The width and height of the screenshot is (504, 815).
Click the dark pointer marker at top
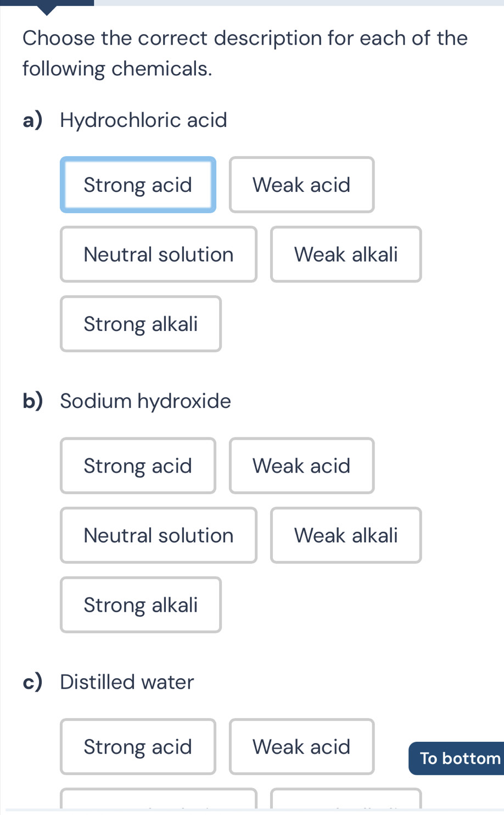click(x=46, y=7)
